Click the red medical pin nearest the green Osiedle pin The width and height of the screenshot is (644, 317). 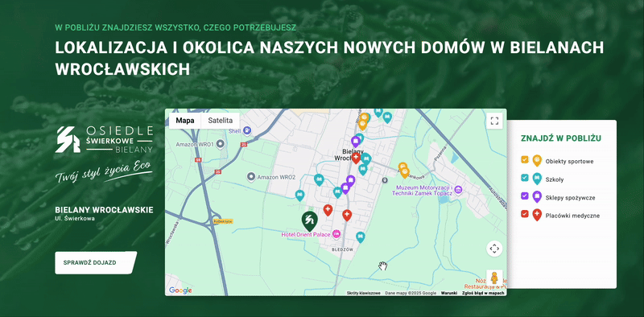pyautogui.click(x=328, y=210)
